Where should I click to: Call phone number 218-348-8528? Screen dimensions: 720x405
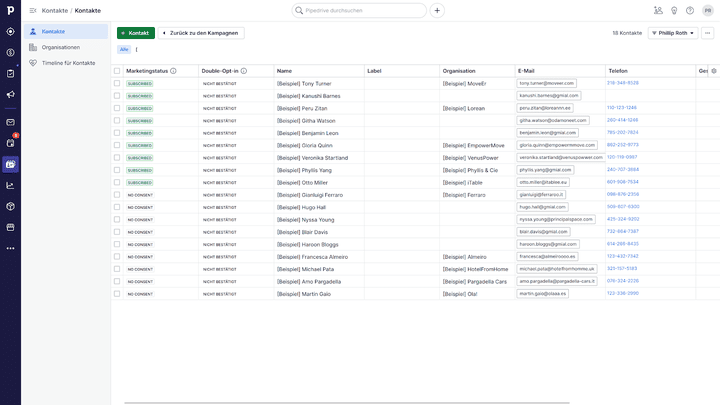[623, 83]
